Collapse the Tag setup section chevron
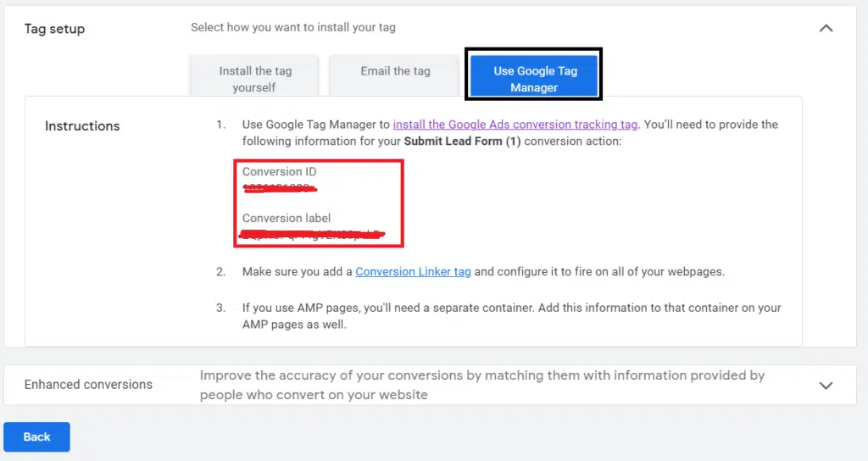 (826, 28)
